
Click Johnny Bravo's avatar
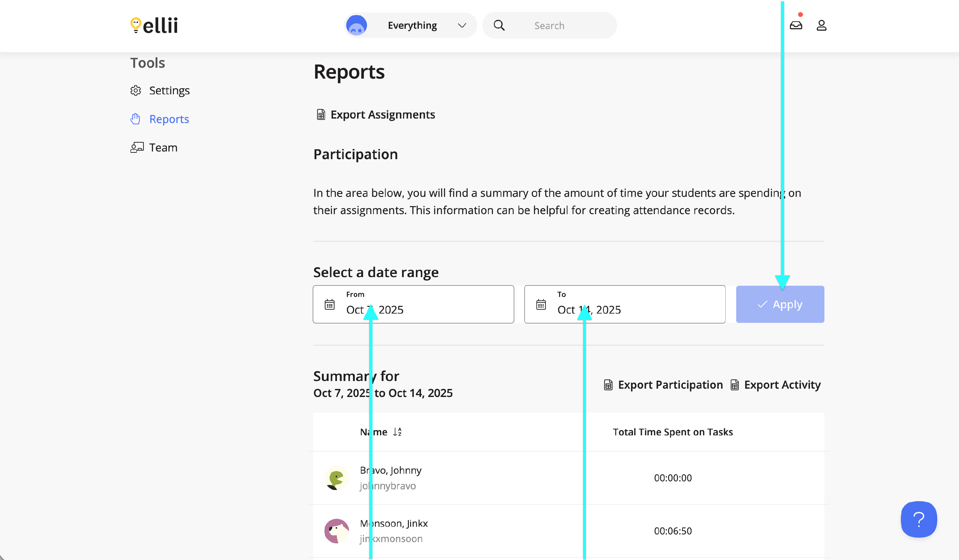click(336, 478)
